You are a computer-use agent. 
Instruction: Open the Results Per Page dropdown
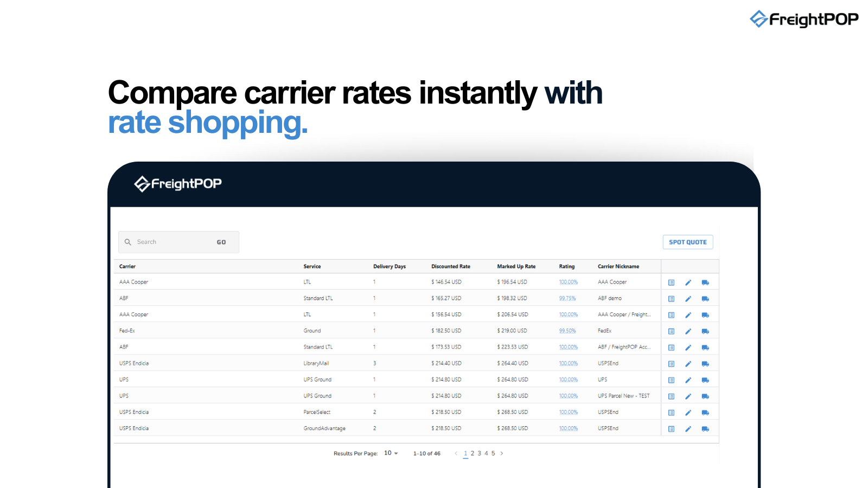391,453
